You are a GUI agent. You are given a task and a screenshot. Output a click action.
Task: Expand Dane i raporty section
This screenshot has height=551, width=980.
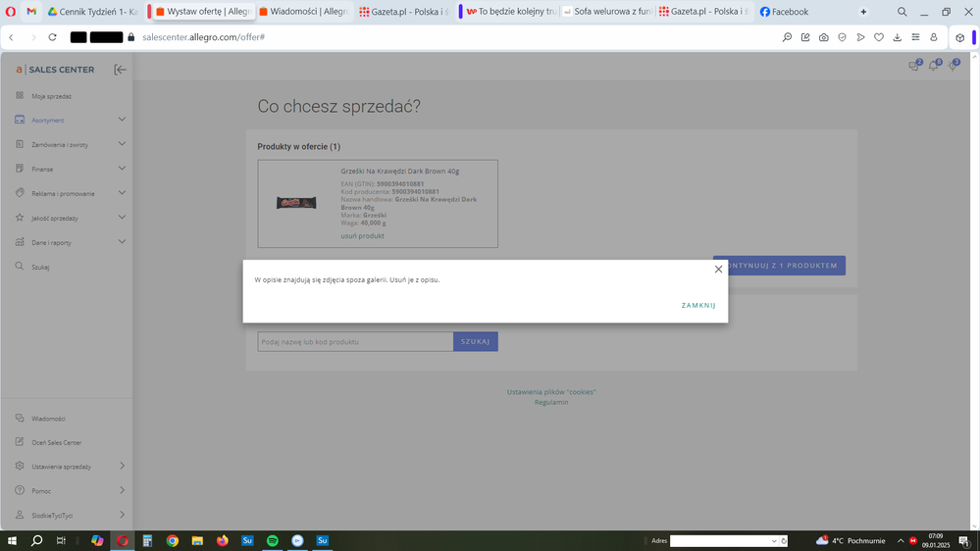tap(122, 242)
